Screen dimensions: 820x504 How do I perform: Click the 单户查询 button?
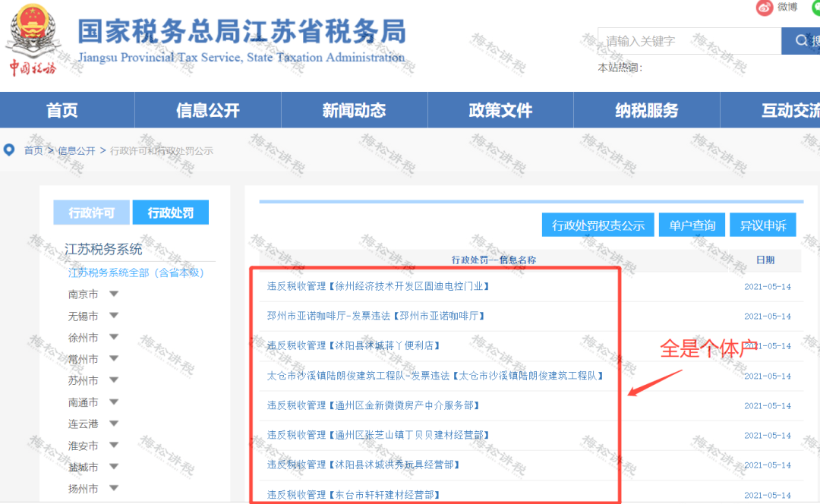(692, 225)
